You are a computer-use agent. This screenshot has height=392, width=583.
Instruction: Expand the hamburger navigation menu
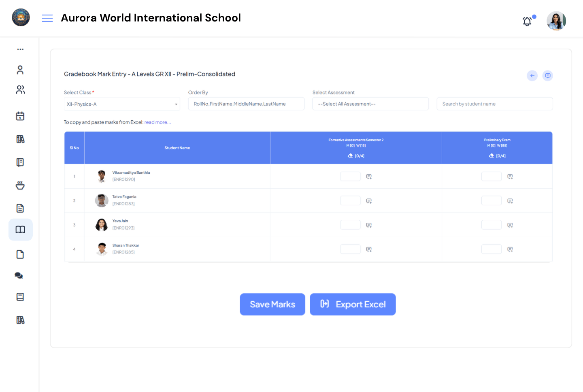[x=47, y=18]
